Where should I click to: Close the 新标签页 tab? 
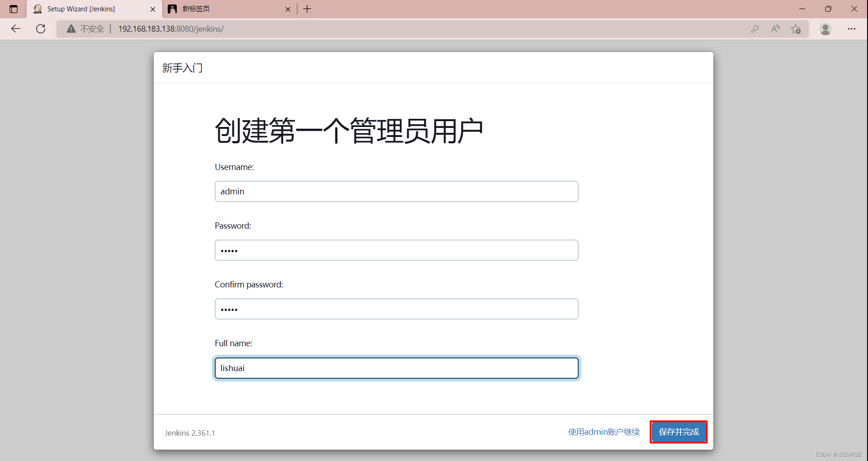coord(288,9)
